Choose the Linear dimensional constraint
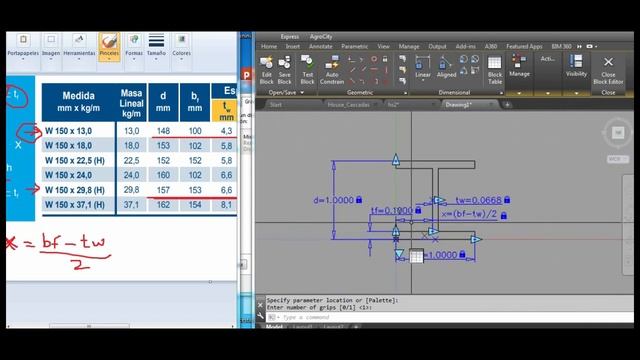The height and width of the screenshot is (360, 640). pos(422,66)
